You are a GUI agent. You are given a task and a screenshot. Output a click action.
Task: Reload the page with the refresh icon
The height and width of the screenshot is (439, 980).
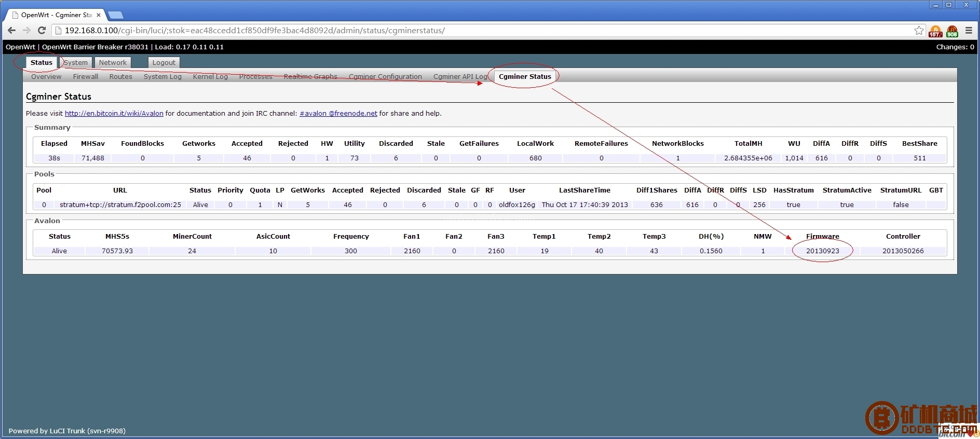click(42, 31)
